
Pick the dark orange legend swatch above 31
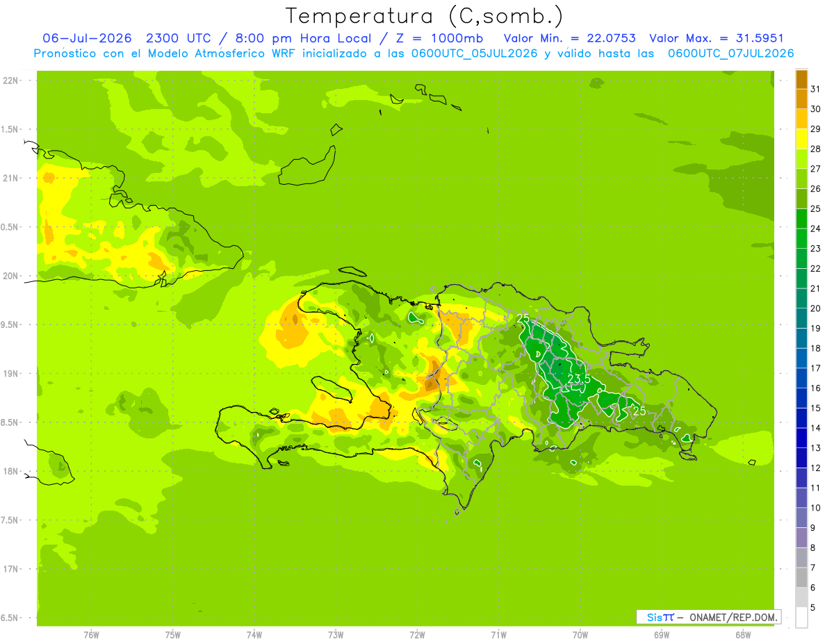801,79
